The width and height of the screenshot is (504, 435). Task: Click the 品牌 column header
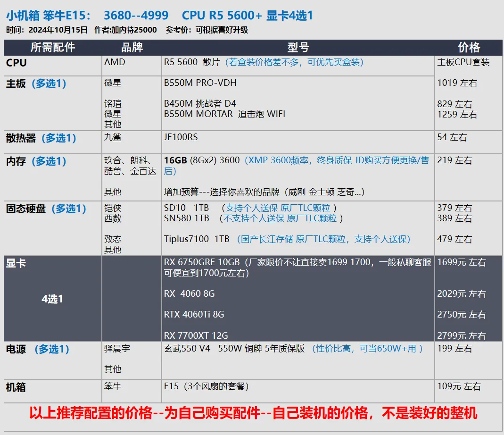coord(132,47)
